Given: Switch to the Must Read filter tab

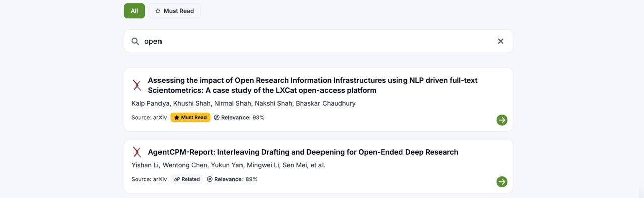Looking at the screenshot, I should pos(175,11).
